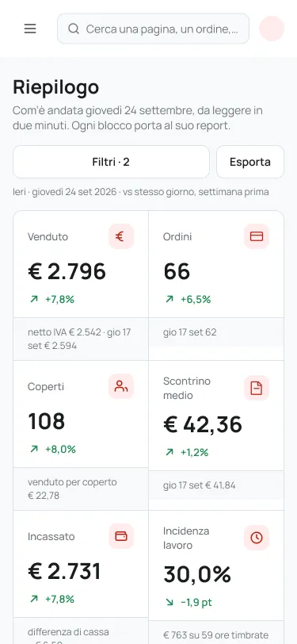Click the euro icon on Venduto card
Screen dimensions: 297x644
121,236
